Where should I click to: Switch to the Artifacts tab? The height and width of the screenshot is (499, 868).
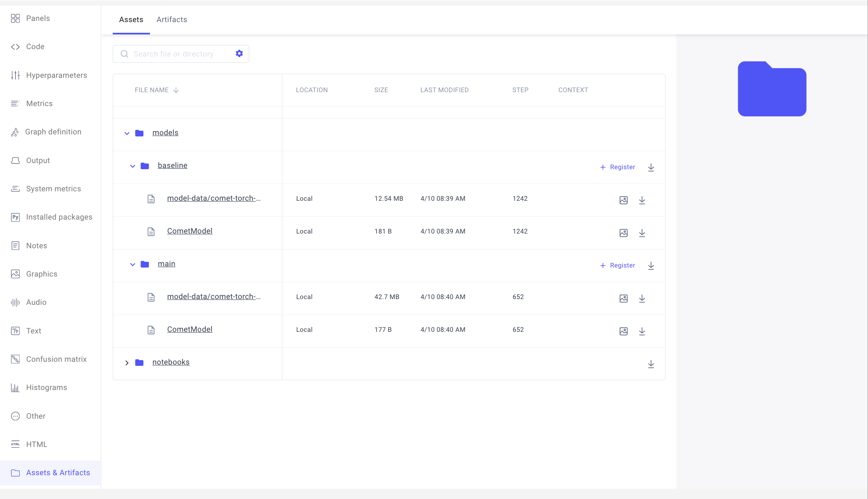coord(172,20)
